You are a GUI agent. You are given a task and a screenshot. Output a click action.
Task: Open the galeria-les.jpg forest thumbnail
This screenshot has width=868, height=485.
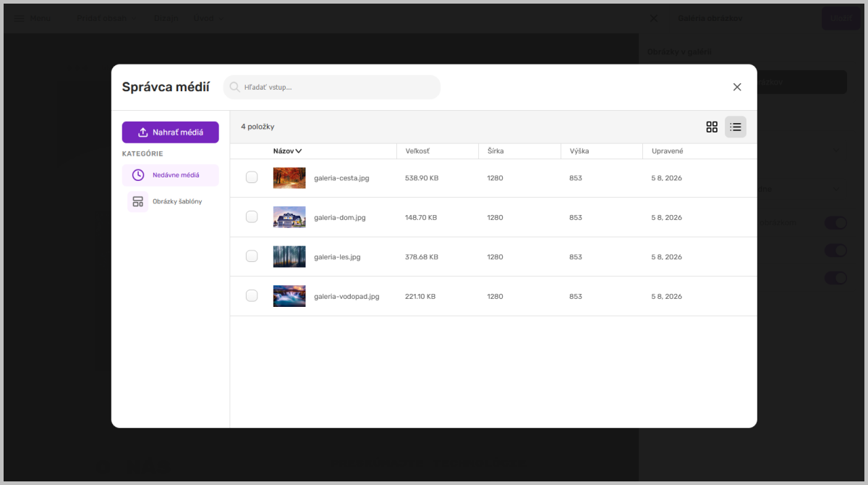point(289,256)
